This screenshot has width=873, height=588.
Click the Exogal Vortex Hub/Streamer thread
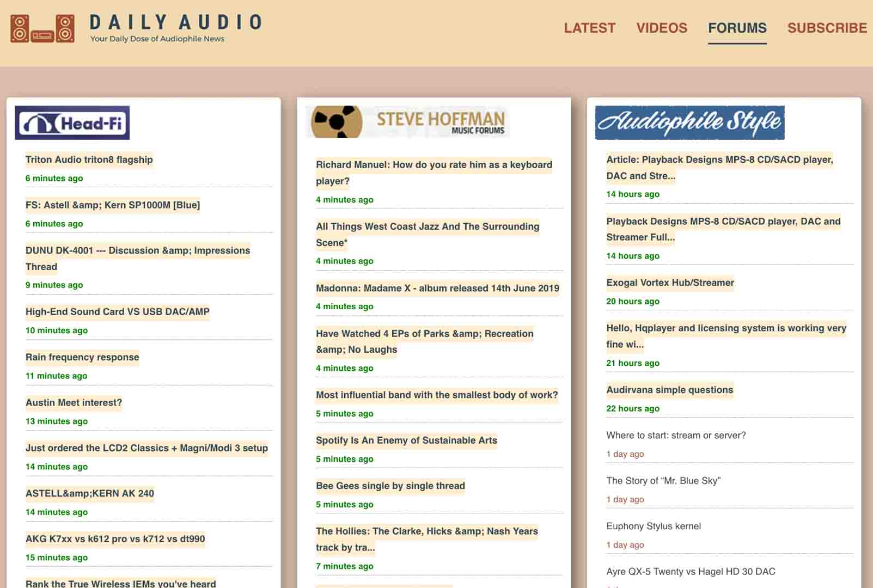(x=670, y=283)
